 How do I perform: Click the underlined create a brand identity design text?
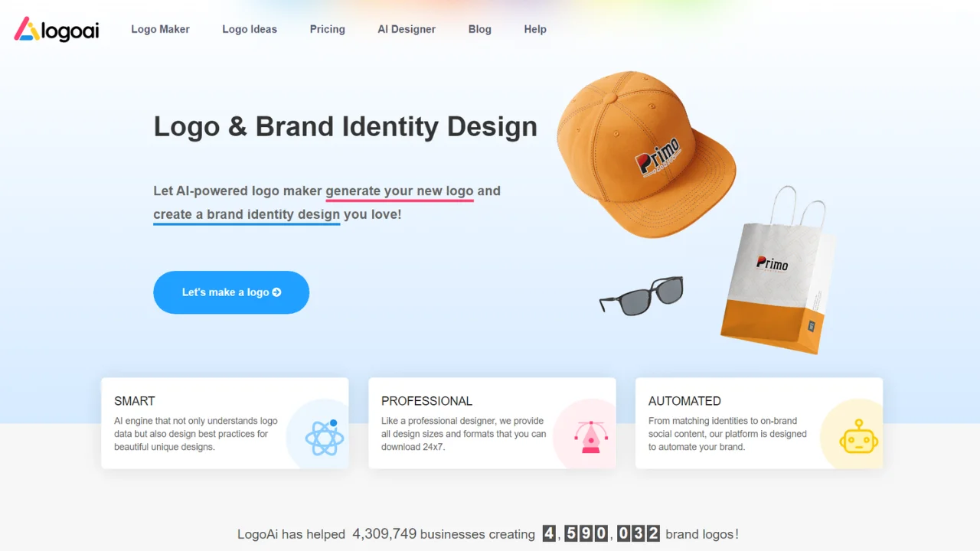point(247,215)
